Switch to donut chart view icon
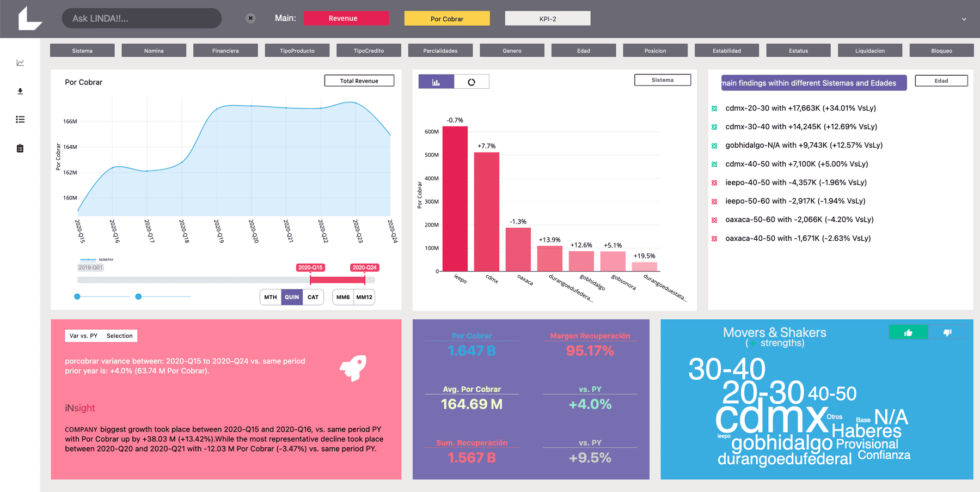The height and width of the screenshot is (492, 980). tap(471, 82)
